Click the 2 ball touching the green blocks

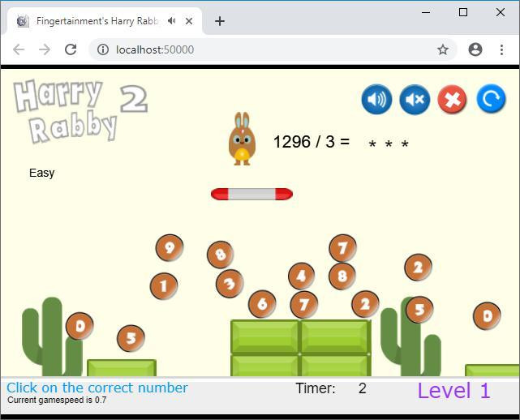[365, 304]
